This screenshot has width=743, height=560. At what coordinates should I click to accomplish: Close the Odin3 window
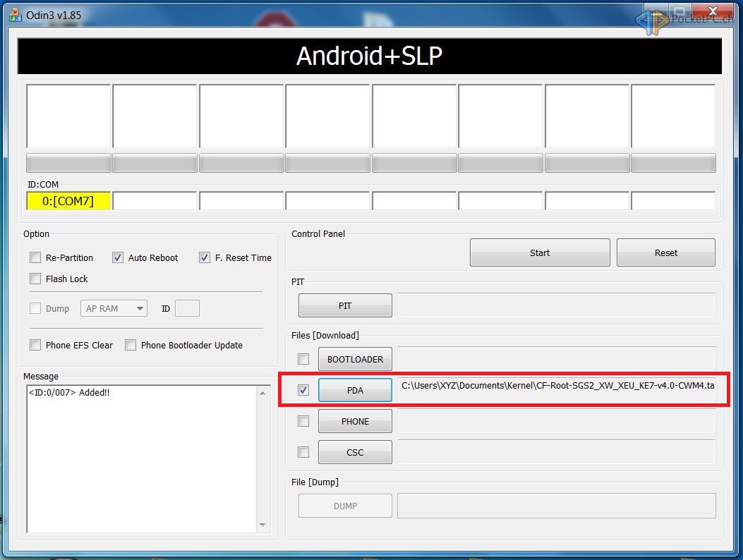[713, 11]
